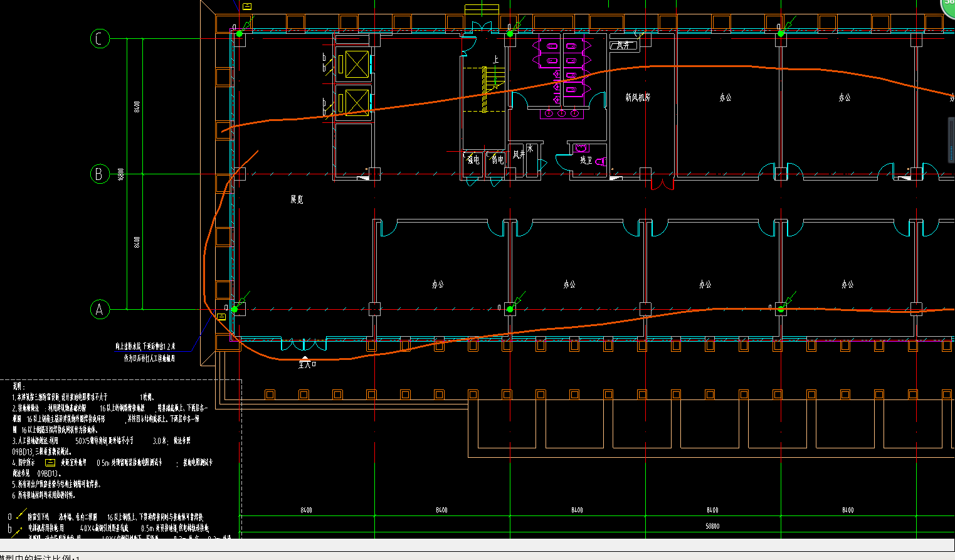This screenshot has height=560, width=955.
Task: Select the vertical 16800 dimension text
Action: pyautogui.click(x=122, y=174)
